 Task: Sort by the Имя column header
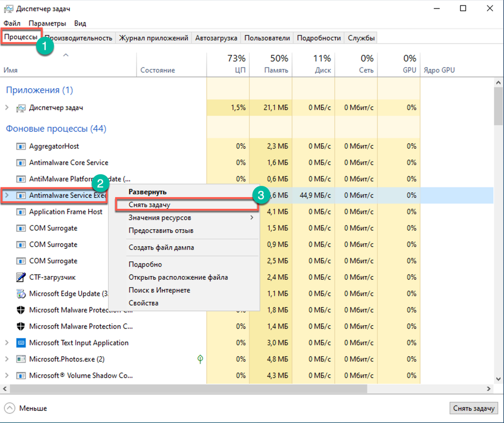(x=68, y=65)
